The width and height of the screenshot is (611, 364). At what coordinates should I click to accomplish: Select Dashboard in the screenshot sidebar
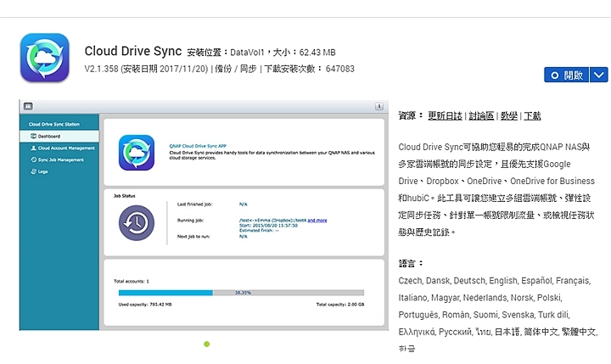pos(59,136)
